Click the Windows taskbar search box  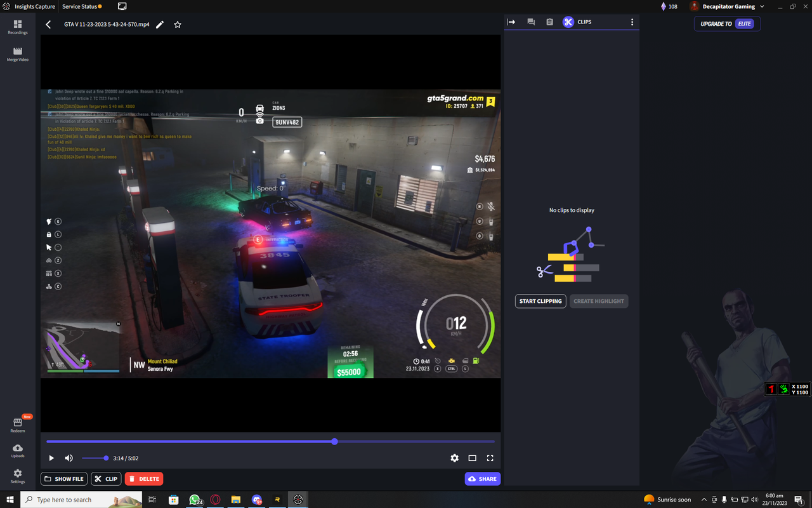[82, 500]
